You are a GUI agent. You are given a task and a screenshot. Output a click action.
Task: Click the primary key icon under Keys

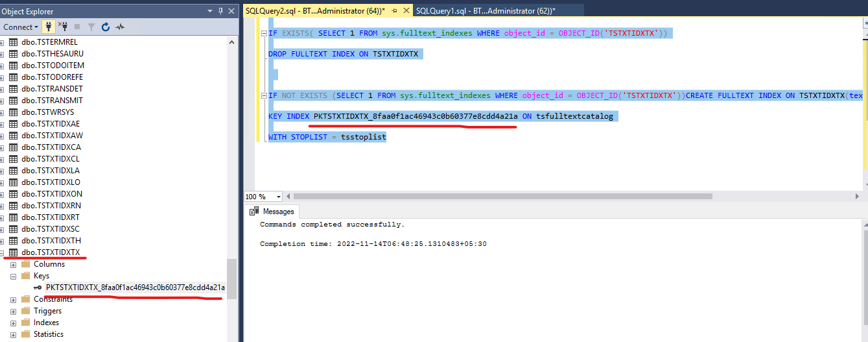tap(38, 287)
